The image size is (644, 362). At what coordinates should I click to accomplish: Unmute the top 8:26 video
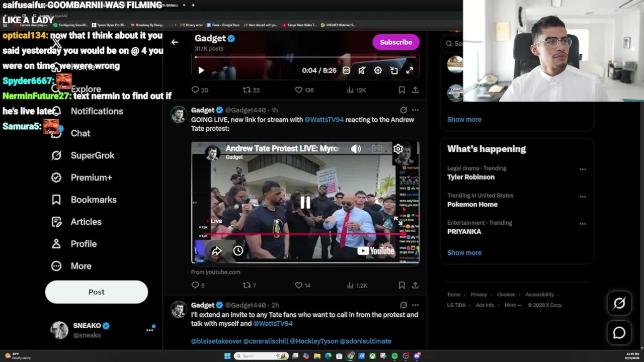pos(362,70)
